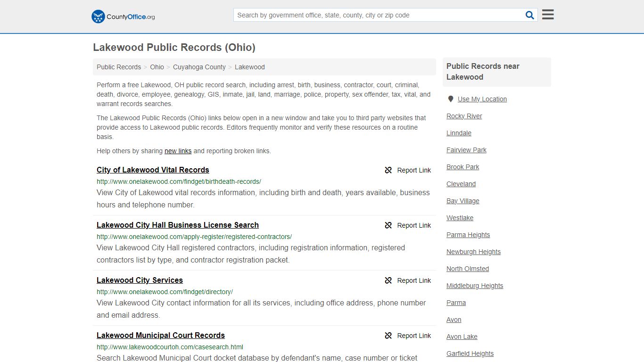Open Cleveland public records
Image resolution: width=644 pixels, height=362 pixels.
tap(461, 184)
